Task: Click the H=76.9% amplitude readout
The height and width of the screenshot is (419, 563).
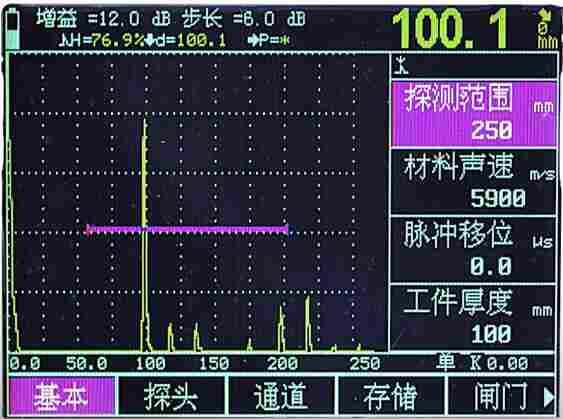Action: pos(102,40)
